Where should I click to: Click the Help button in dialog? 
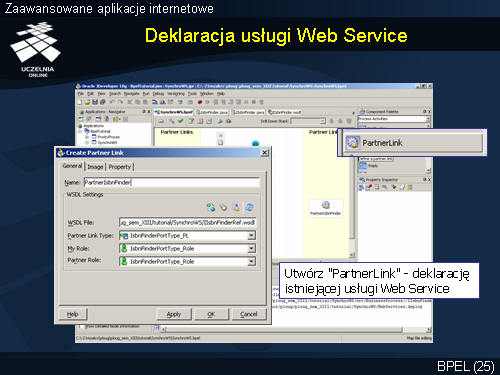pos(73,314)
